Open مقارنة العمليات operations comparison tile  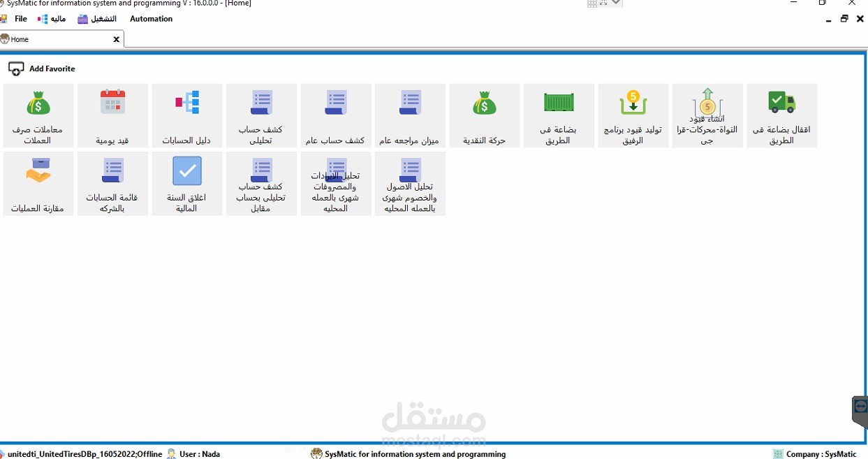click(38, 184)
